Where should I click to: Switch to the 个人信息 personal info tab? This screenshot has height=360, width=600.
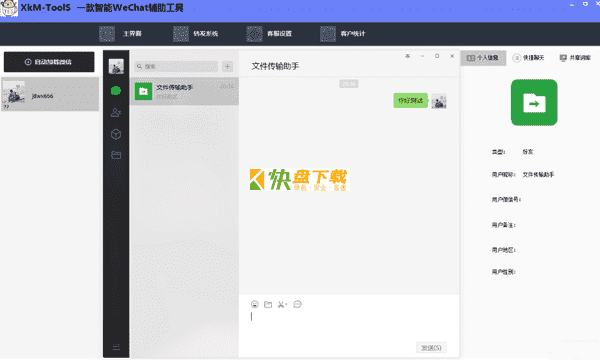483,58
